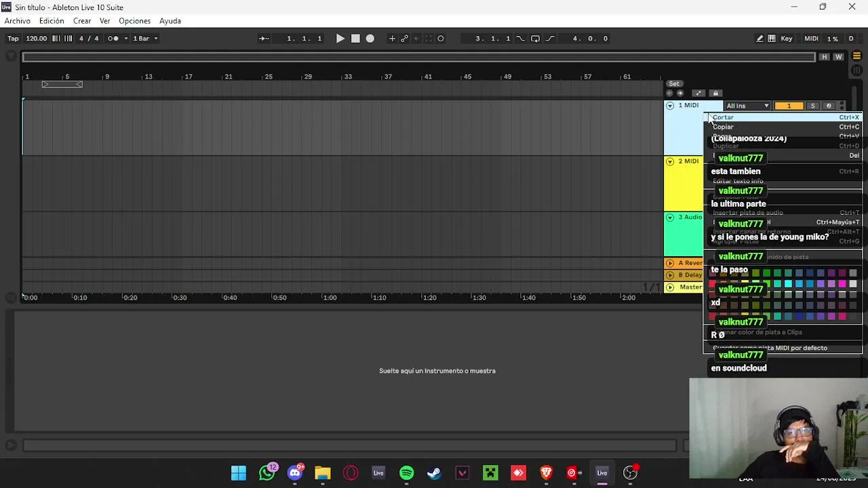The image size is (868, 488).
Task: Switch to Arrangement view selector icon
Action: click(856, 56)
